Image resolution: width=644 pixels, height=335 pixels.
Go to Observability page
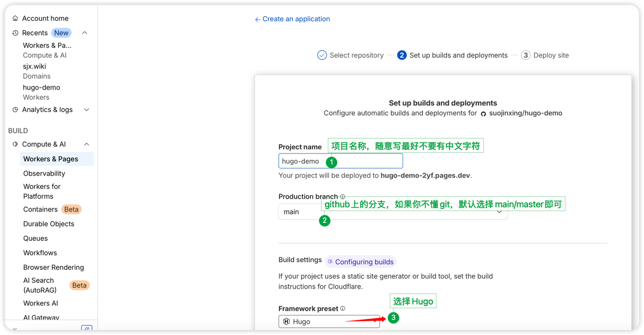coord(44,174)
